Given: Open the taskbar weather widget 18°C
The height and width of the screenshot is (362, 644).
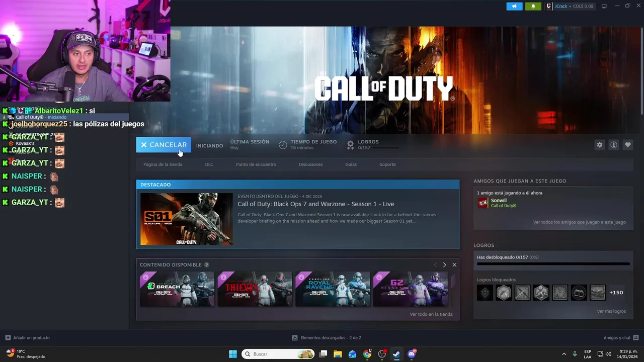Looking at the screenshot, I should tap(25, 354).
